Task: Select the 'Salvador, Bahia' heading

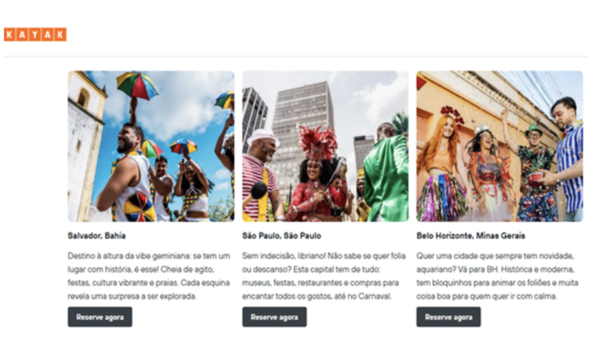Action: [x=97, y=236]
